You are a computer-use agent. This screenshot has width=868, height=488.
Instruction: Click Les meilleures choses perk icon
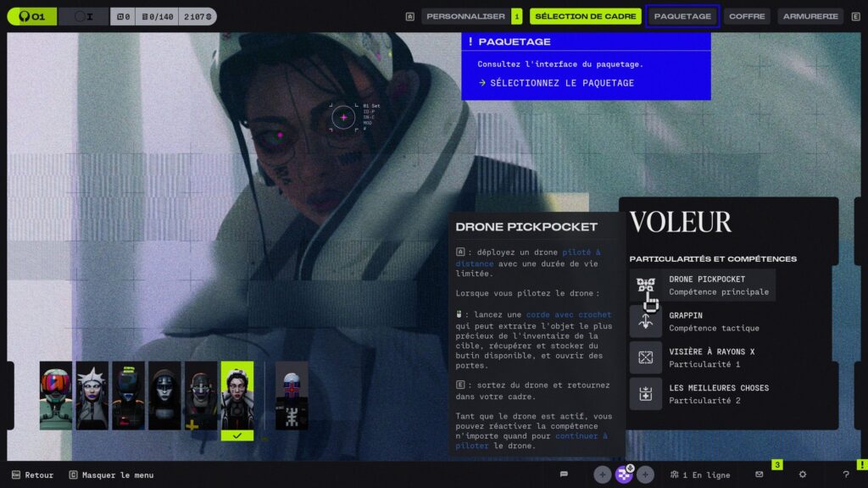(646, 394)
